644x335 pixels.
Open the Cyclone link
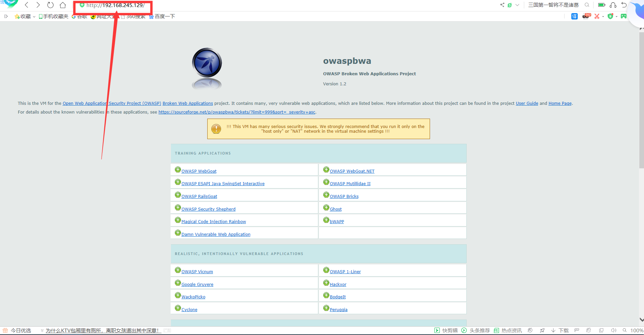(x=189, y=310)
